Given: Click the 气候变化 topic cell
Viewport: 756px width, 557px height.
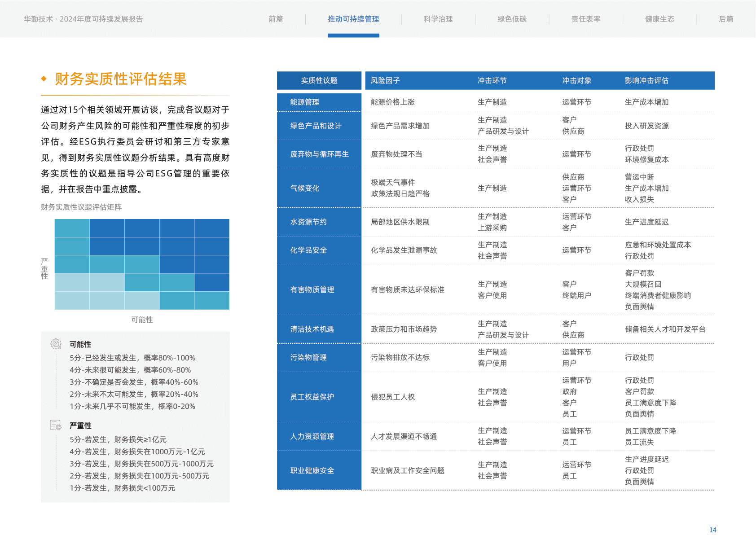Looking at the screenshot, I should [305, 188].
